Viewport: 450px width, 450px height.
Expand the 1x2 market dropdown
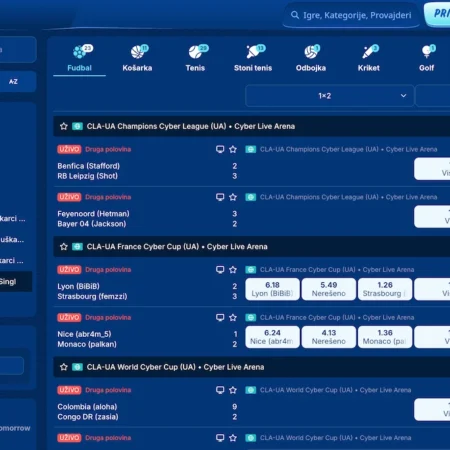(329, 96)
